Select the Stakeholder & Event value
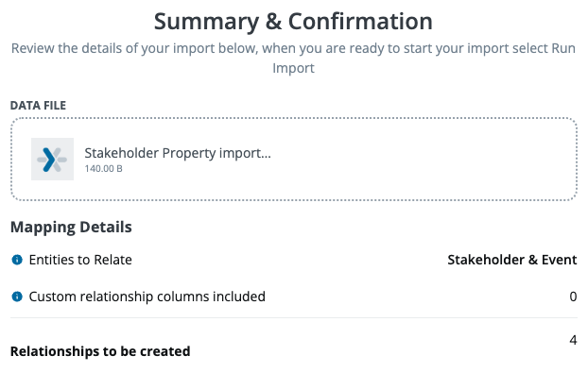Image resolution: width=588 pixels, height=373 pixels. [x=511, y=260]
